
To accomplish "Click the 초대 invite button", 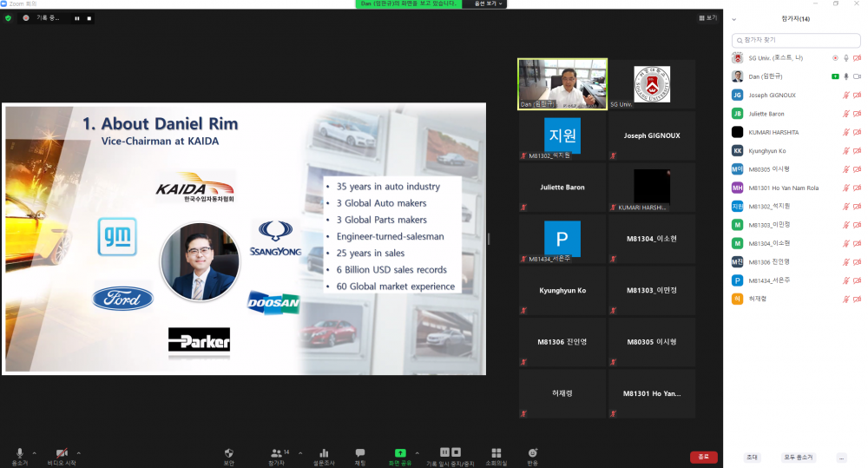I will [x=752, y=458].
